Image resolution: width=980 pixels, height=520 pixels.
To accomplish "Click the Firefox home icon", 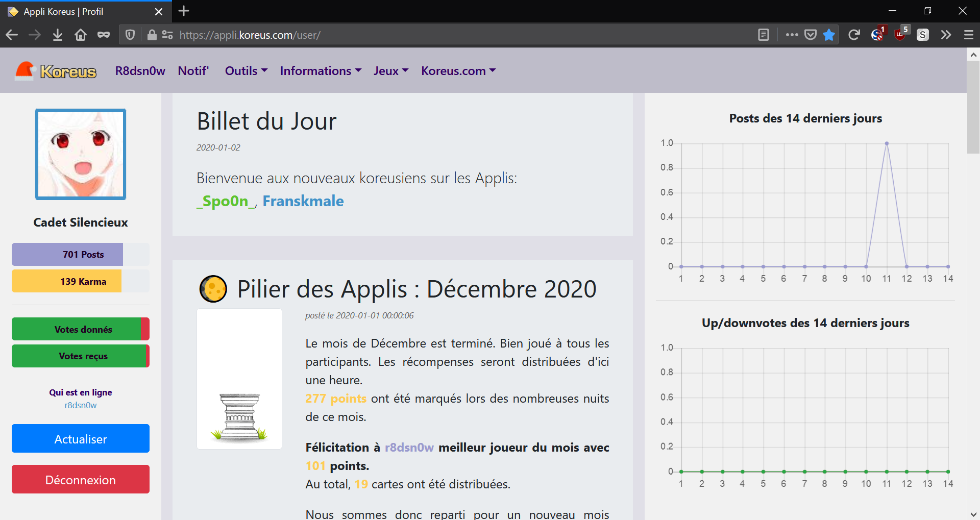I will 81,35.
